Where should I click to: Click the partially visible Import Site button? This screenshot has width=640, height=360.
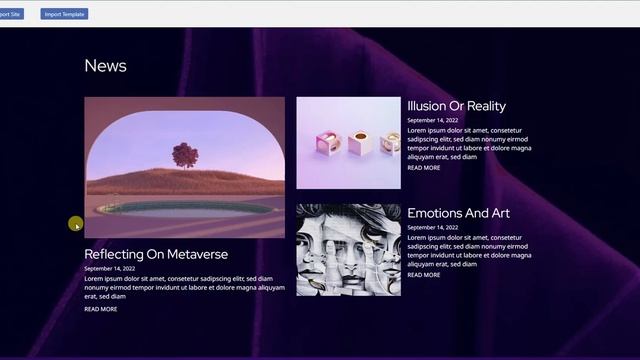(x=11, y=14)
